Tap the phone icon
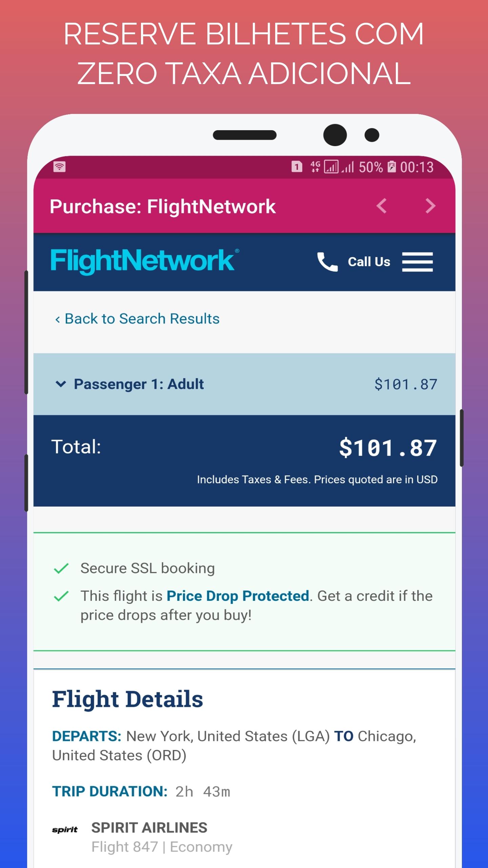 [x=327, y=262]
